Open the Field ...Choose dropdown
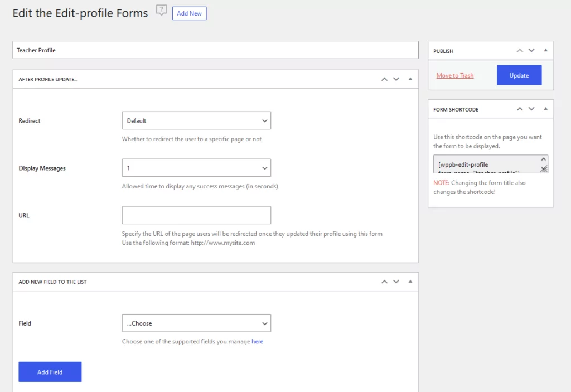571x392 pixels. pos(196,323)
